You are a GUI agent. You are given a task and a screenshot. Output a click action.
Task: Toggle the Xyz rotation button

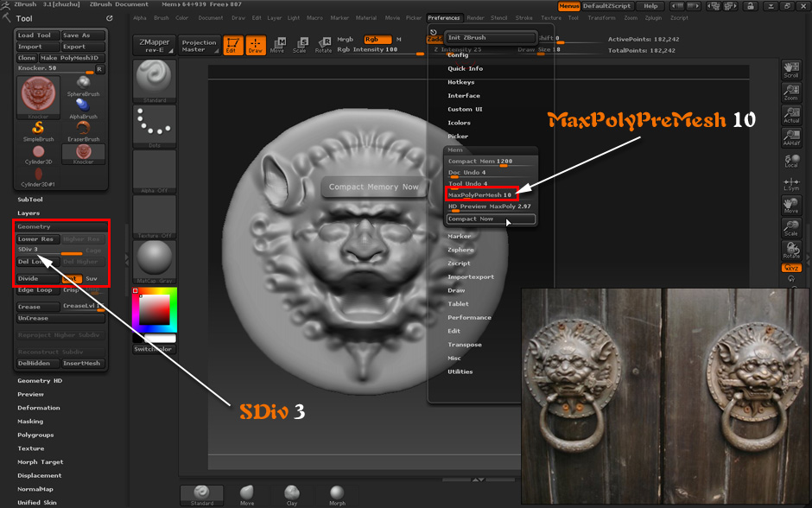click(791, 268)
